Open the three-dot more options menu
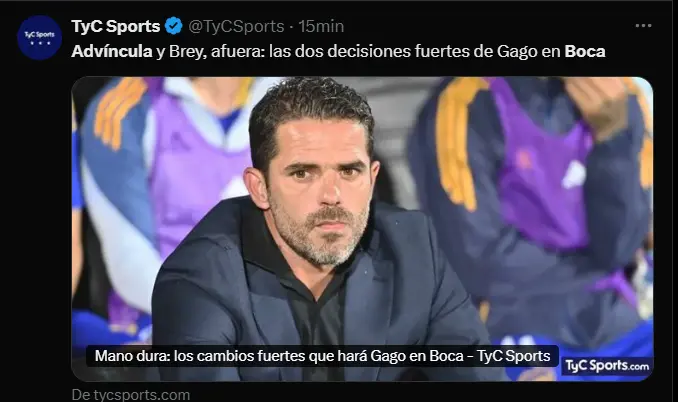Screen dimensions: 678x402 [643, 26]
